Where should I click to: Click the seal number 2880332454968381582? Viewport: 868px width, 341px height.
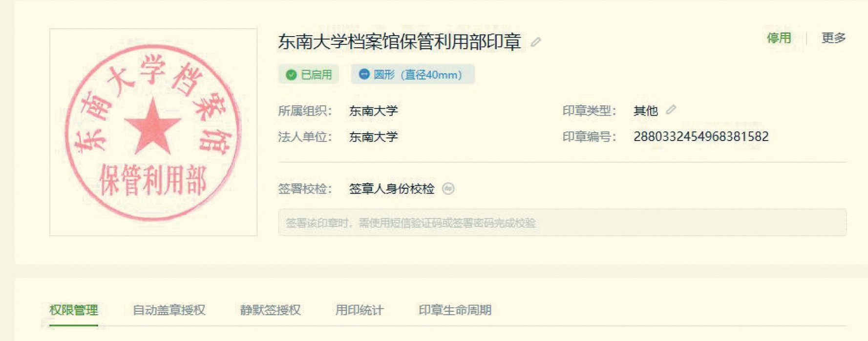(701, 137)
